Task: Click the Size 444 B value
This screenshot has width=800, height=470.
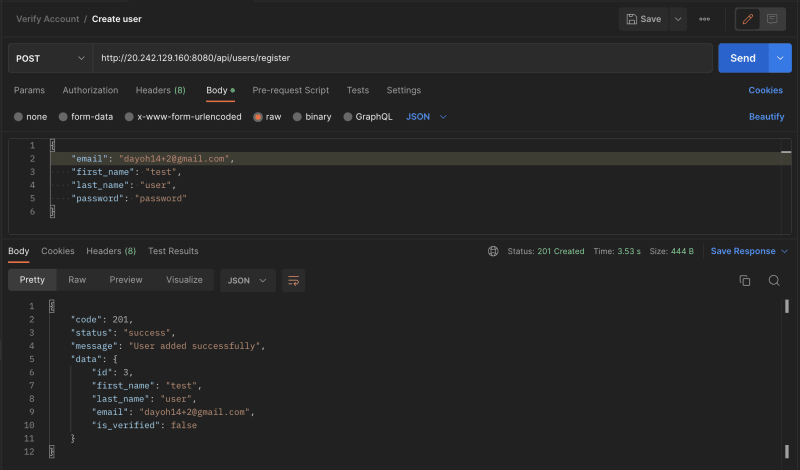Action: click(681, 251)
